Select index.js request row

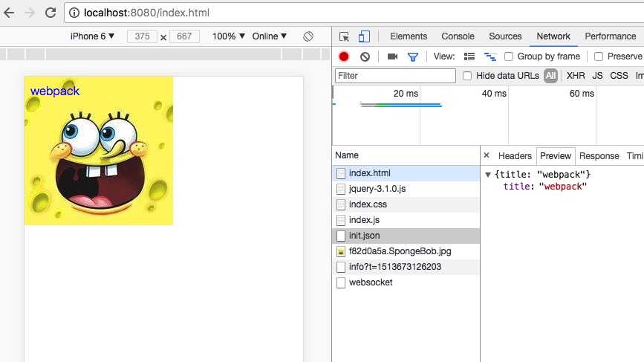pos(406,220)
